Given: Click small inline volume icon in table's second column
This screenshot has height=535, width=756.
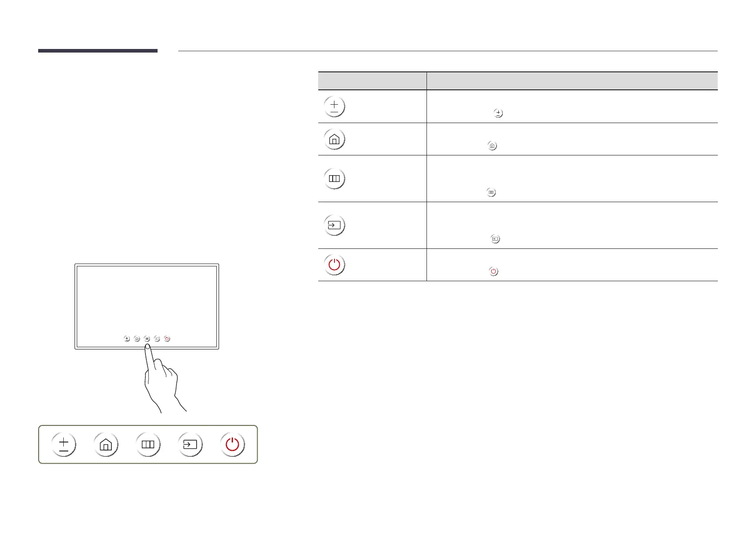Looking at the screenshot, I should pos(498,114).
